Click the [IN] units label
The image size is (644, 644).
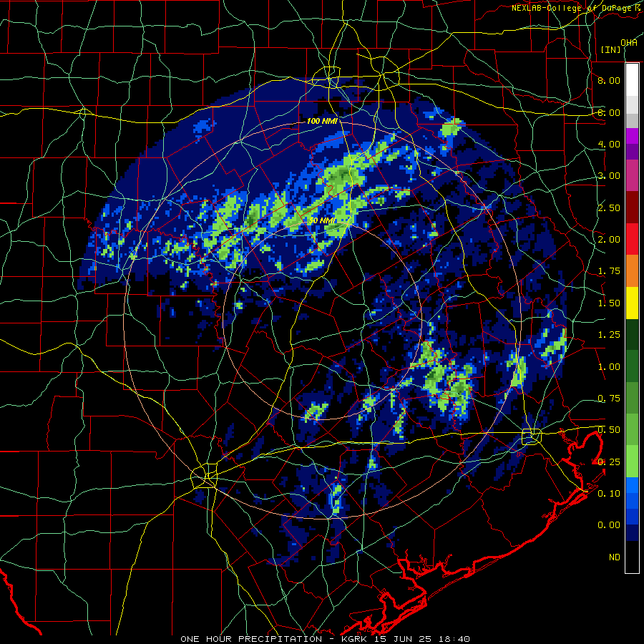[x=611, y=49]
